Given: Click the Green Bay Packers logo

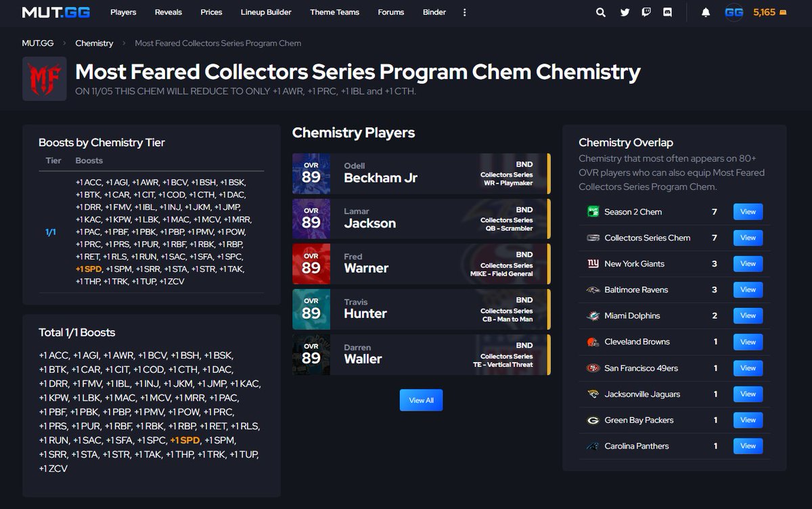Looking at the screenshot, I should point(593,420).
